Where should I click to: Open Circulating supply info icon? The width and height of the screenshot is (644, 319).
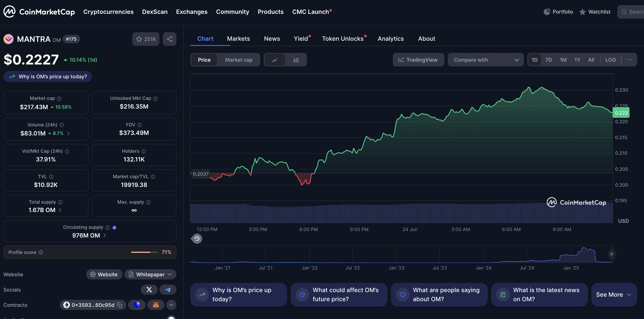(108, 228)
